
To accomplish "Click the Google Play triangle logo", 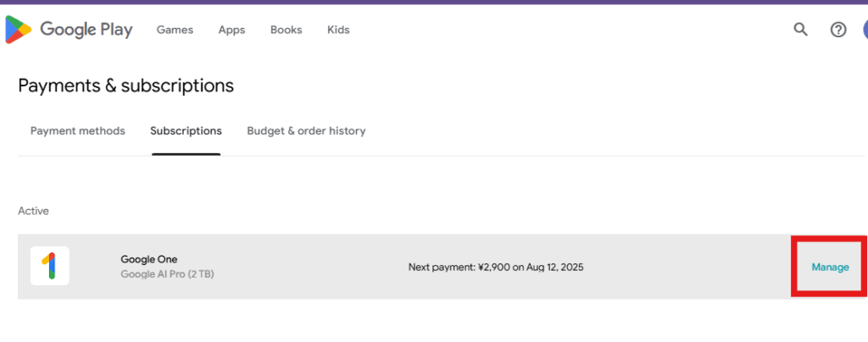I will tap(19, 30).
